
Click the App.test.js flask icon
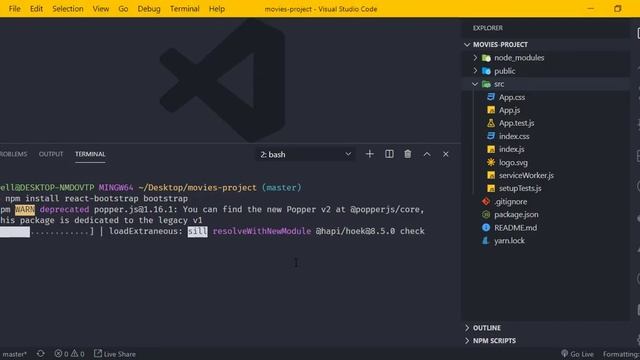pyautogui.click(x=491, y=123)
